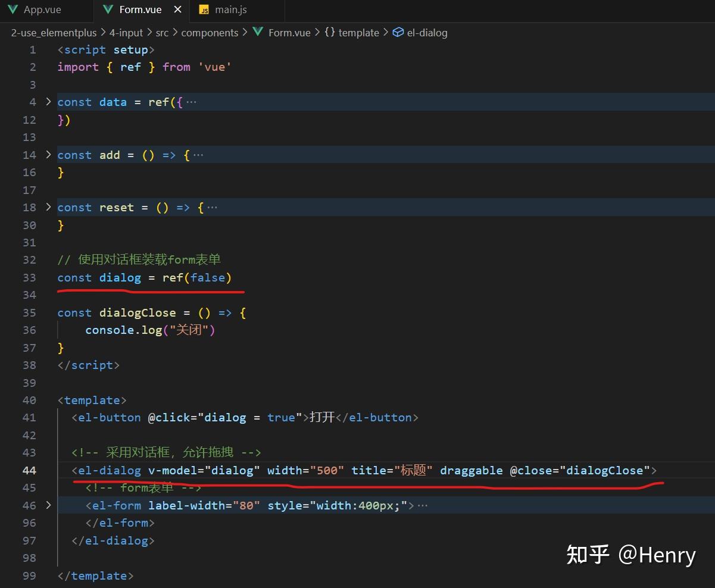Click line number 33 in the gutter
The height and width of the screenshot is (588, 715).
coord(29,277)
